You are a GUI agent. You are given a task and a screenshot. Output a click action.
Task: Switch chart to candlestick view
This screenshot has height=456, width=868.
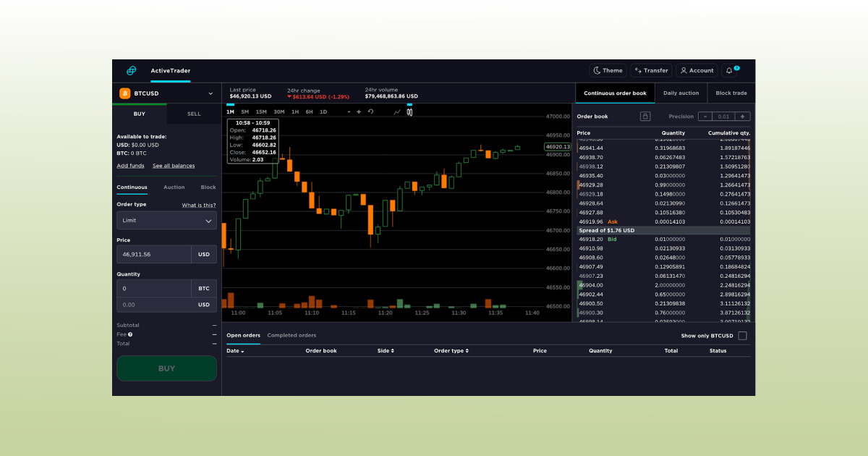pos(409,112)
